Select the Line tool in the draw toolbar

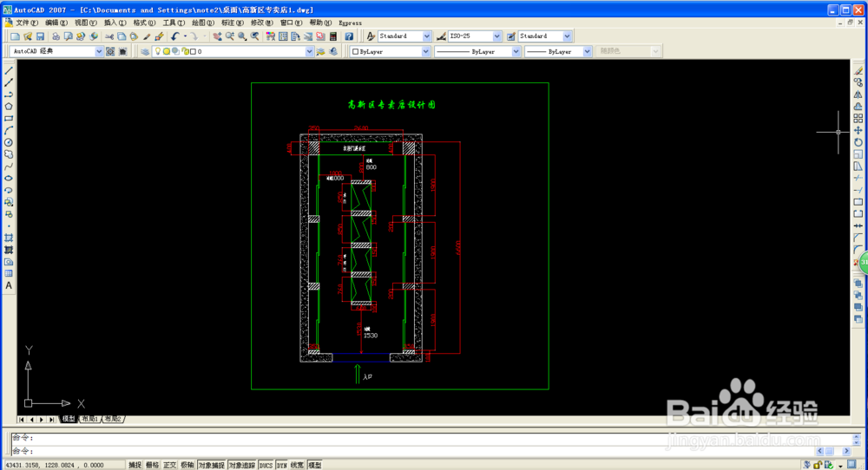click(9, 71)
